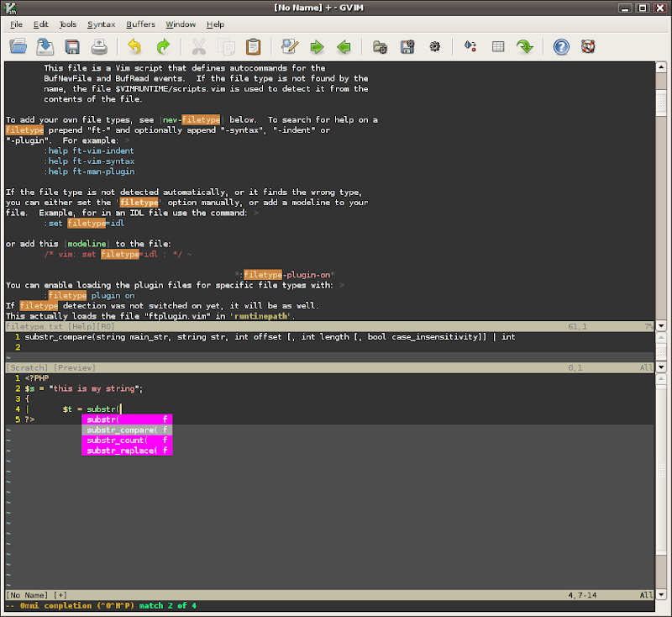Screen dimensions: 672x617
Task: Click the "61,1" position in the help status line
Action: (577, 326)
